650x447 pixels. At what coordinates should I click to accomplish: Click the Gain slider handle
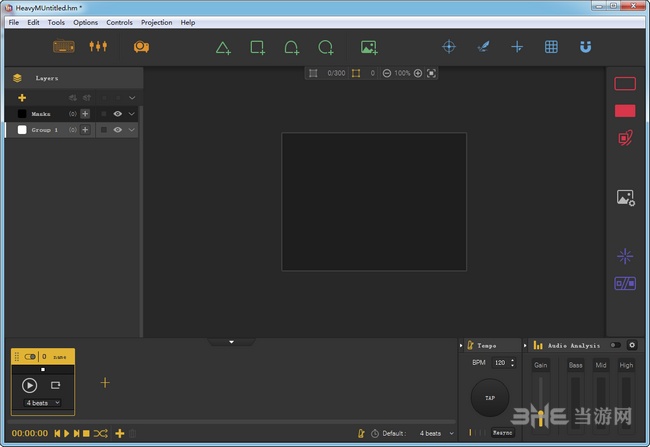pos(541,418)
